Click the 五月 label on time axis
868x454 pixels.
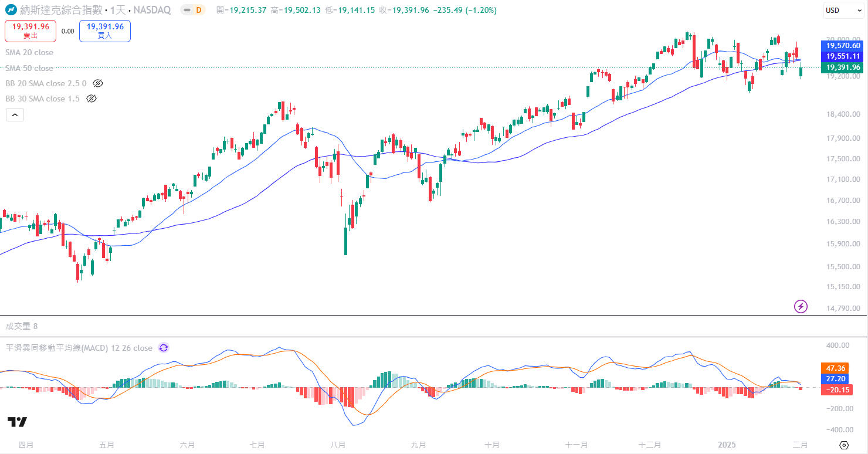click(107, 445)
